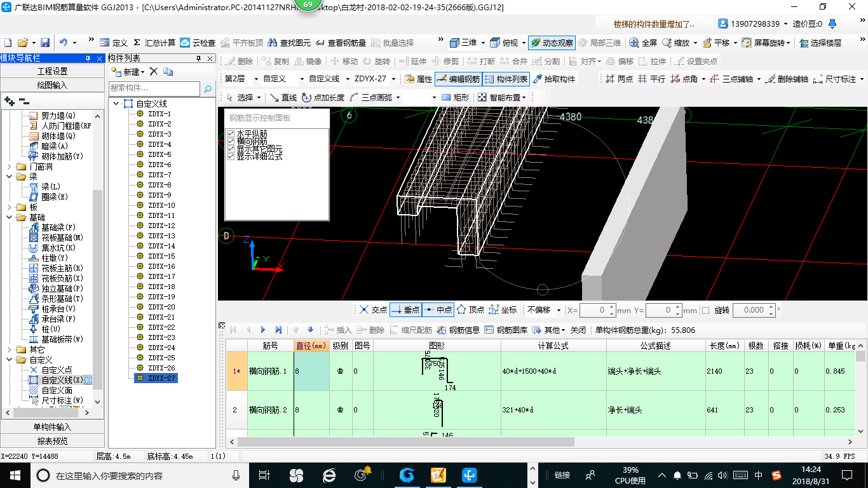Toggle 显示其它图元 checkbox
The height and width of the screenshot is (488, 868).
[231, 149]
